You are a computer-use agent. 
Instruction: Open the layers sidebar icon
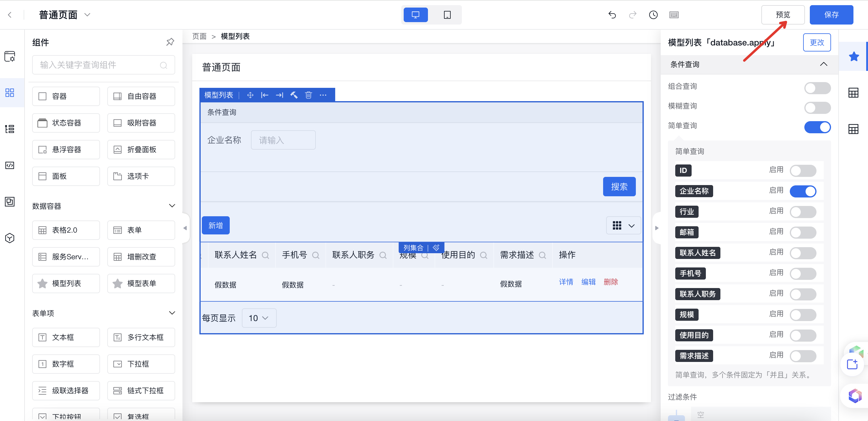pos(10,202)
